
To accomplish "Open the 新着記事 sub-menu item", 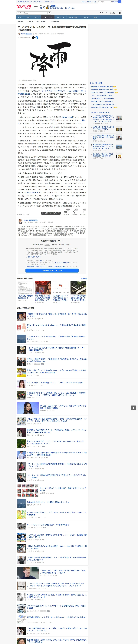I will [x=21, y=21].
